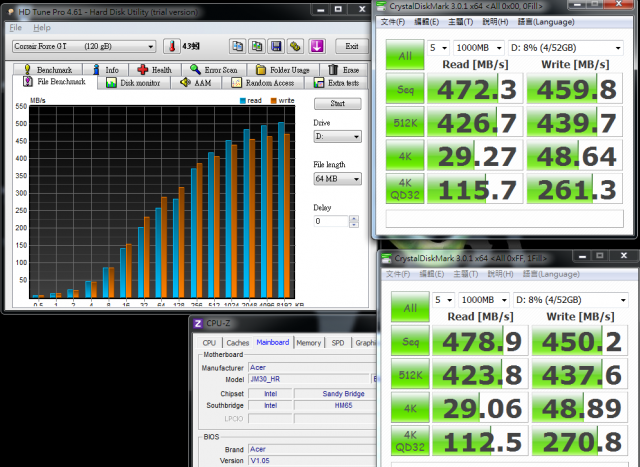Open 主題(T) menu in top CrystalDiskMark
The width and height of the screenshot is (640, 467).
[x=460, y=22]
